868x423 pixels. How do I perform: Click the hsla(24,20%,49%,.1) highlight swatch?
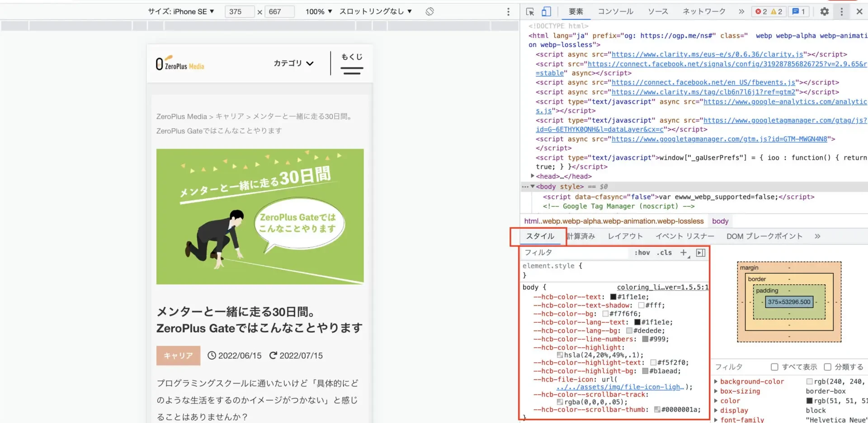pos(560,355)
